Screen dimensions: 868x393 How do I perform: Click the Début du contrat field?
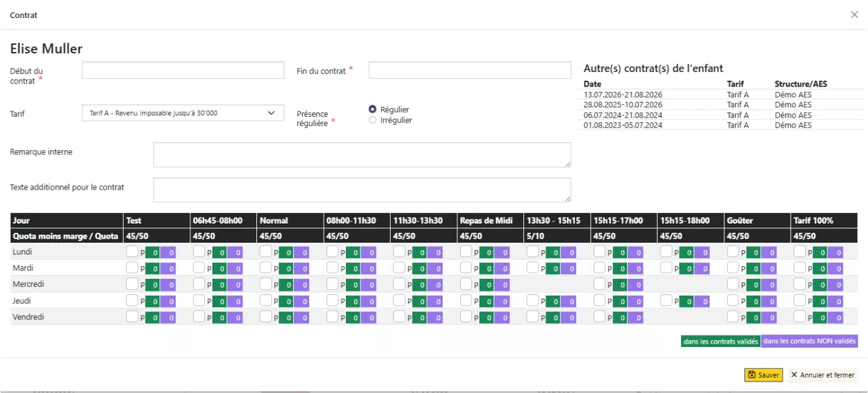click(183, 71)
